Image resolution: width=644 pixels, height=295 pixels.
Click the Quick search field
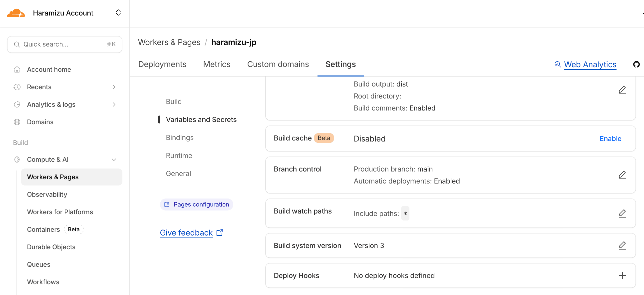tap(64, 44)
